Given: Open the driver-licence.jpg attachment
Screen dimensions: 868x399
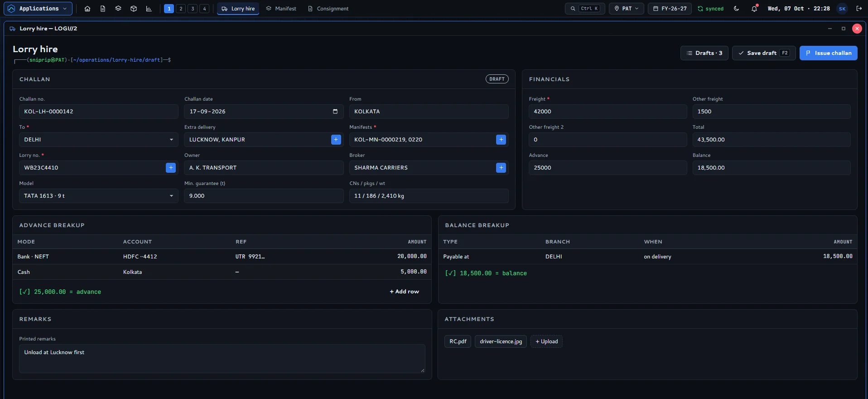Looking at the screenshot, I should 501,341.
